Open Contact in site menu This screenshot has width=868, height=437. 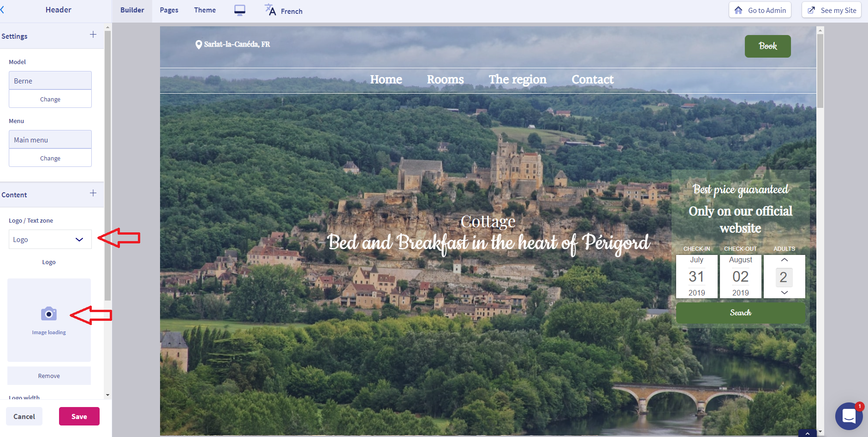pos(593,79)
